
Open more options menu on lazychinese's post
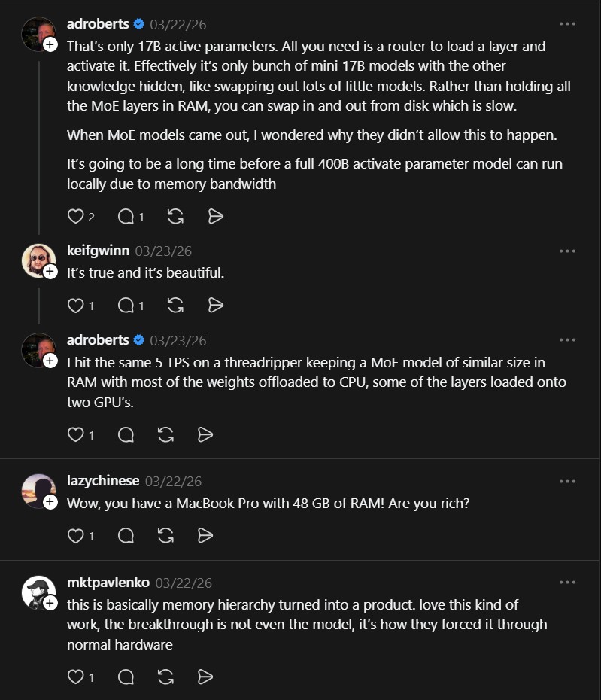567,481
